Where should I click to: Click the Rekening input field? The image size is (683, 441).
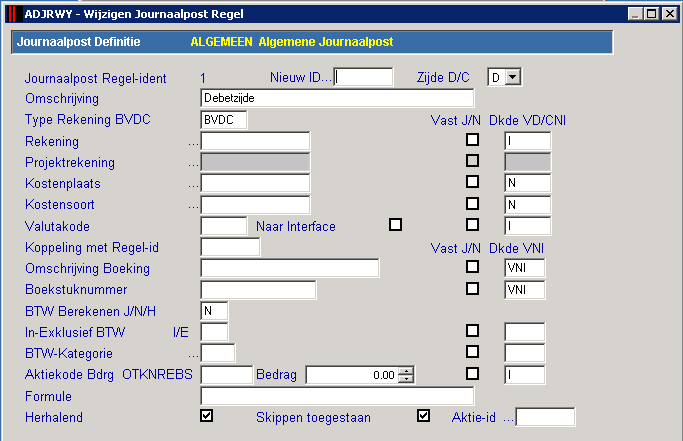255,141
